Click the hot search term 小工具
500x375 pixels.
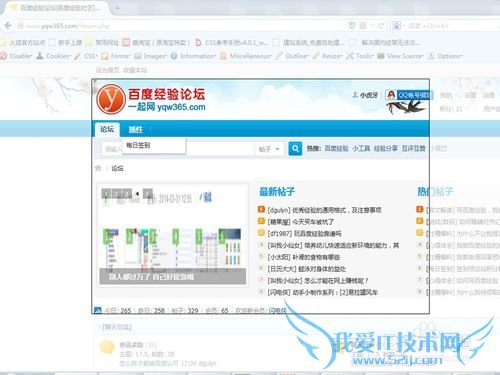point(361,148)
